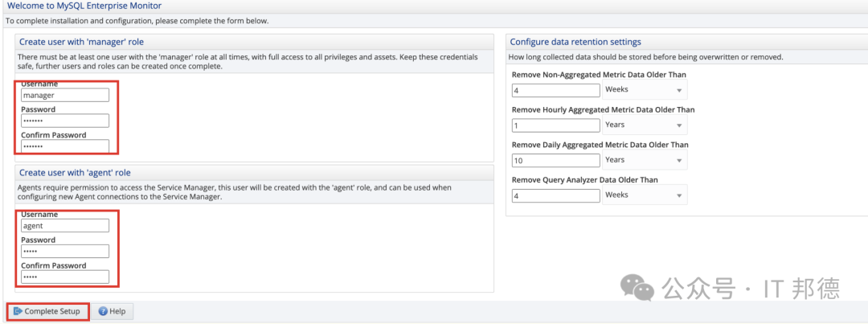Click the manager role Confirm Password field
Image resolution: width=868 pixels, height=324 pixels.
65,146
